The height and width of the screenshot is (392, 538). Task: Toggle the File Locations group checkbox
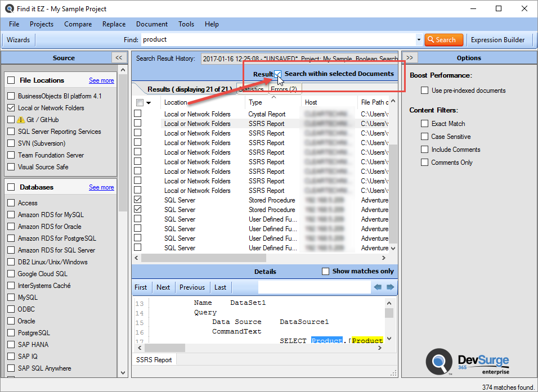point(11,80)
